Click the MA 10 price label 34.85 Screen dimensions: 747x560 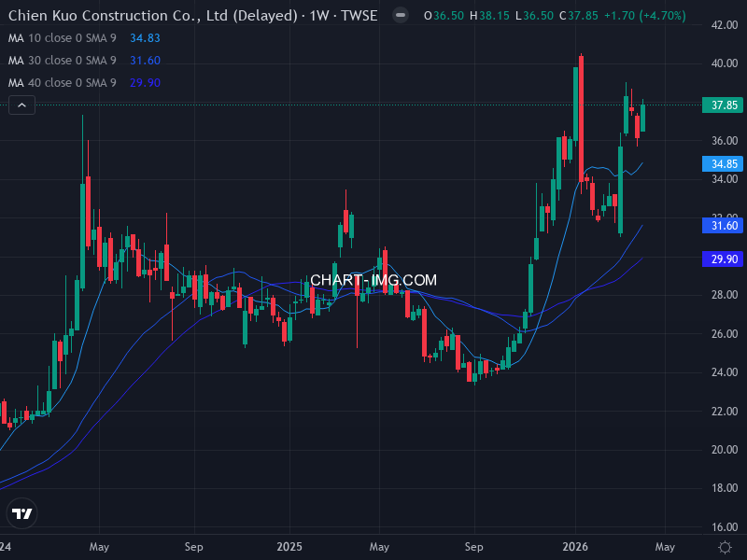coord(723,164)
